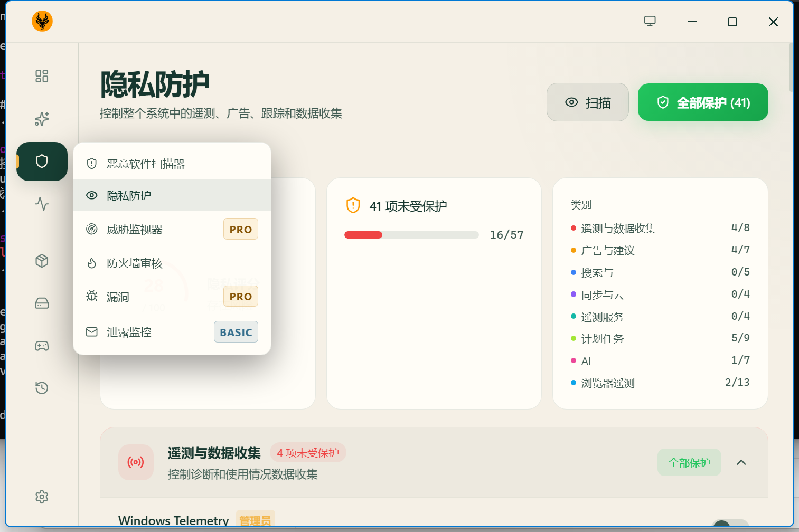This screenshot has width=799, height=532.
Task: Select 隐私防护 in the flyout menu
Action: tap(172, 195)
